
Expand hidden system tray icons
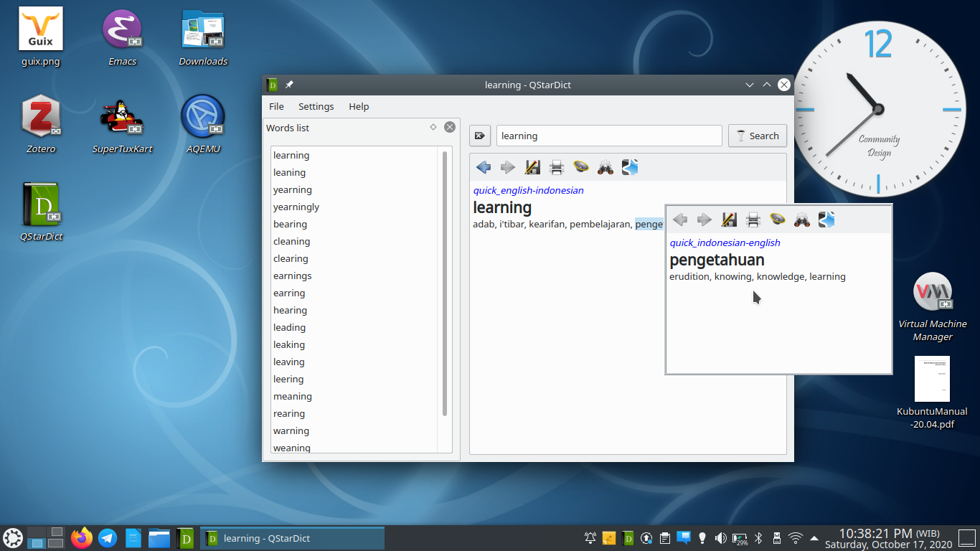click(814, 537)
